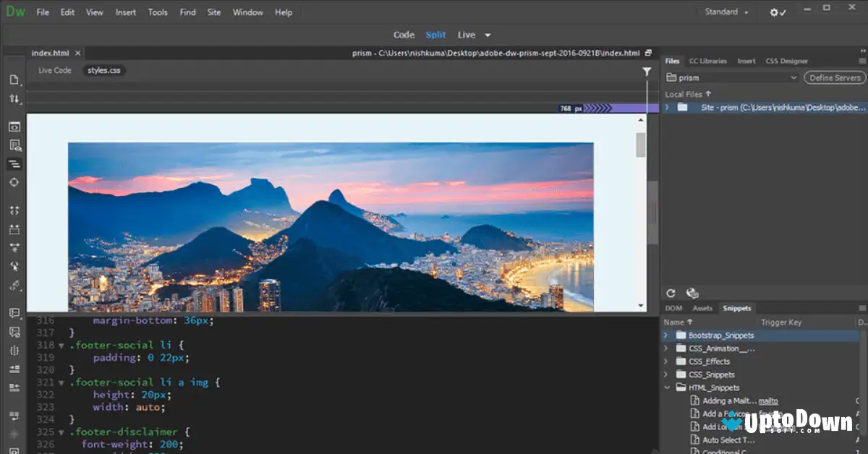The width and height of the screenshot is (868, 454).
Task: Open the Files panel options menu icon
Action: (x=862, y=61)
